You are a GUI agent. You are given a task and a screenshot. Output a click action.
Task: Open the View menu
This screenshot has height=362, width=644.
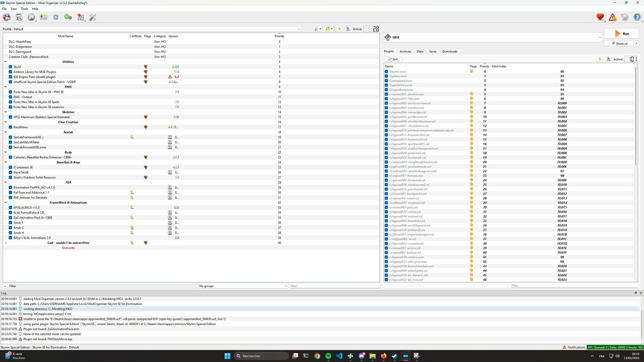tap(14, 9)
